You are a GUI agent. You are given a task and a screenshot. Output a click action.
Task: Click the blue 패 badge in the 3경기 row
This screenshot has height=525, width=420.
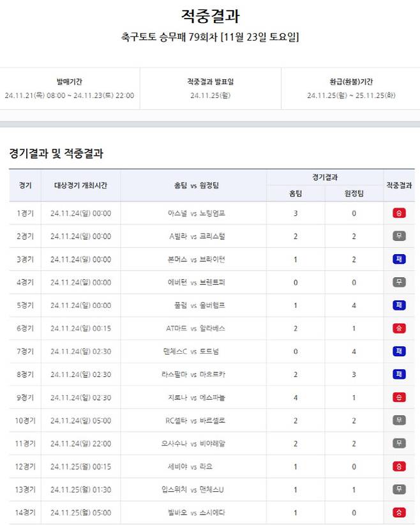[x=399, y=259]
